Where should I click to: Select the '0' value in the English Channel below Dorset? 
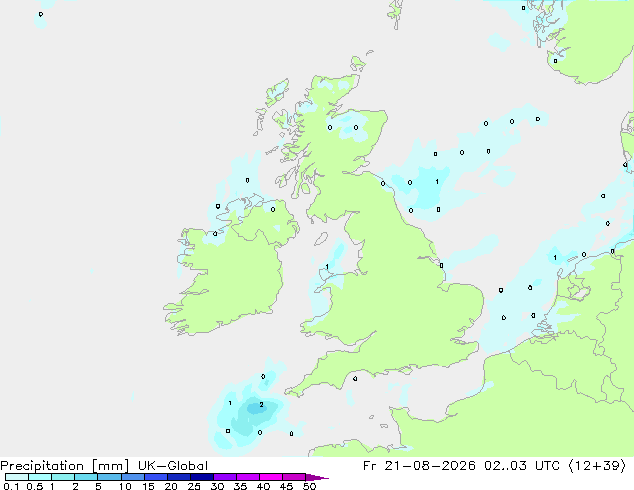tap(355, 379)
